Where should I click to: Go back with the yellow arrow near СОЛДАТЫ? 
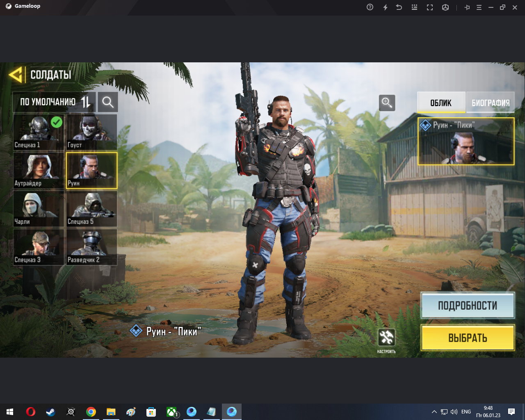(x=16, y=75)
